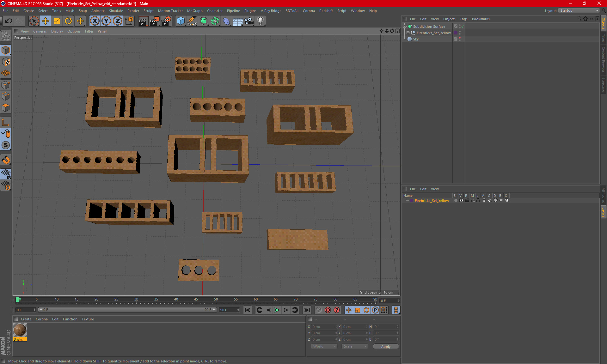607x364 pixels.
Task: Toggle Sky object visibility dots
Action: coord(460,39)
